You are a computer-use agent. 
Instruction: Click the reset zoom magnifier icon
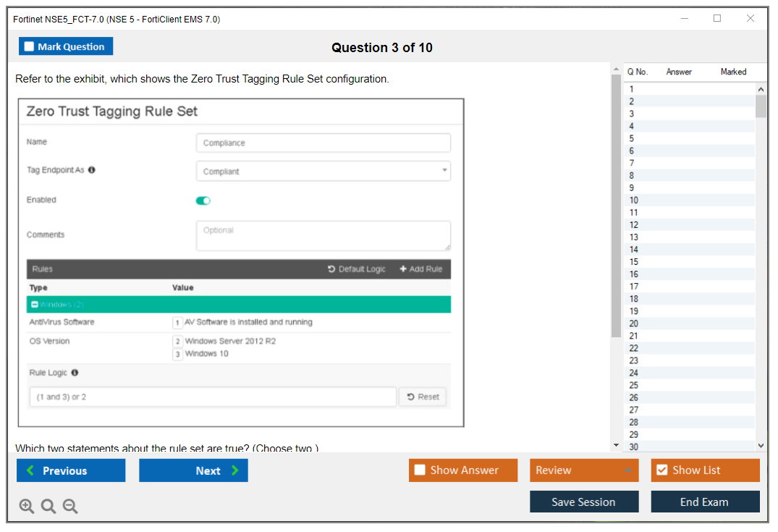(x=48, y=506)
